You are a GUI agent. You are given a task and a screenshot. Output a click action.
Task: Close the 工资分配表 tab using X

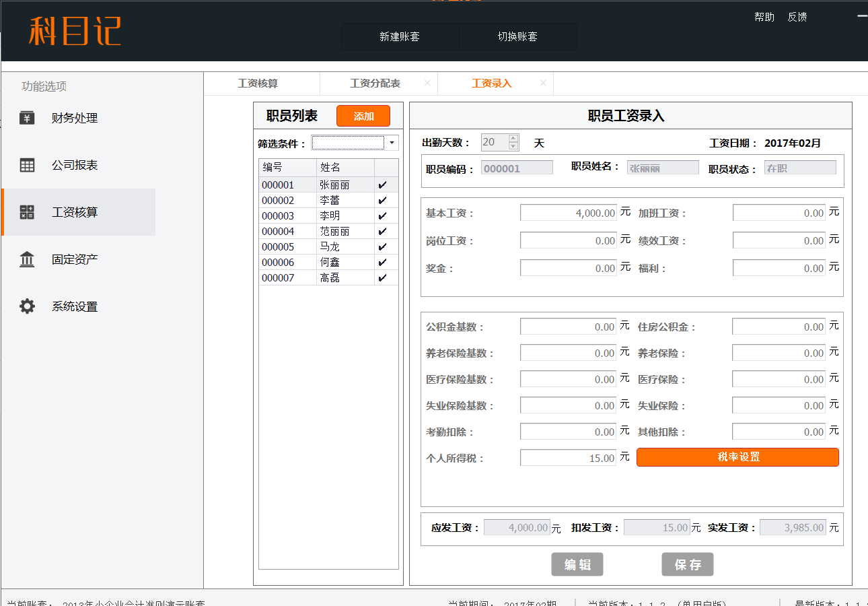(427, 83)
